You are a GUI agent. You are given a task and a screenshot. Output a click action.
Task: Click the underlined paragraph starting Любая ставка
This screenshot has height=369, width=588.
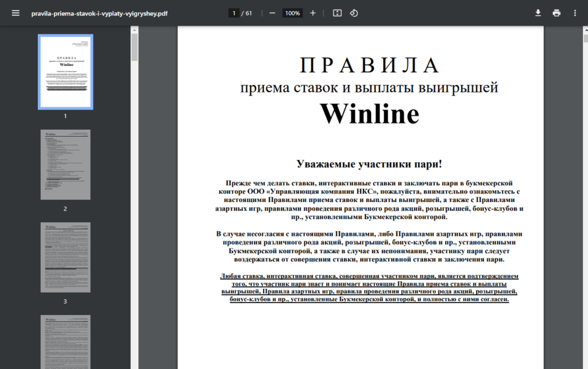pos(369,288)
